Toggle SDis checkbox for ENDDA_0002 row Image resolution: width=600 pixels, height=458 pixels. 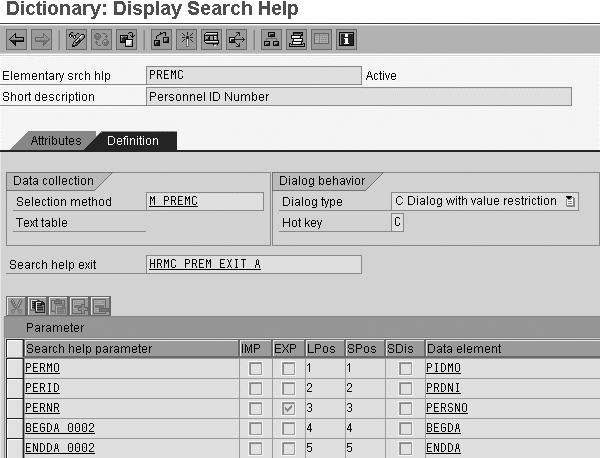(x=405, y=448)
